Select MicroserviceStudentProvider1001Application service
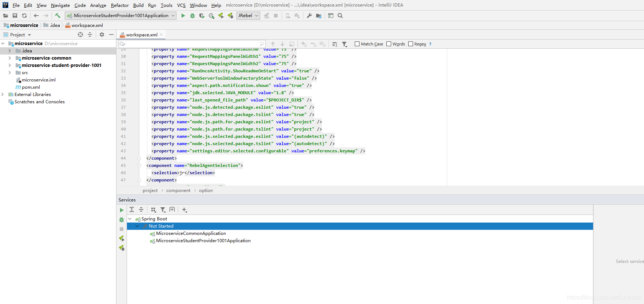 click(203, 241)
